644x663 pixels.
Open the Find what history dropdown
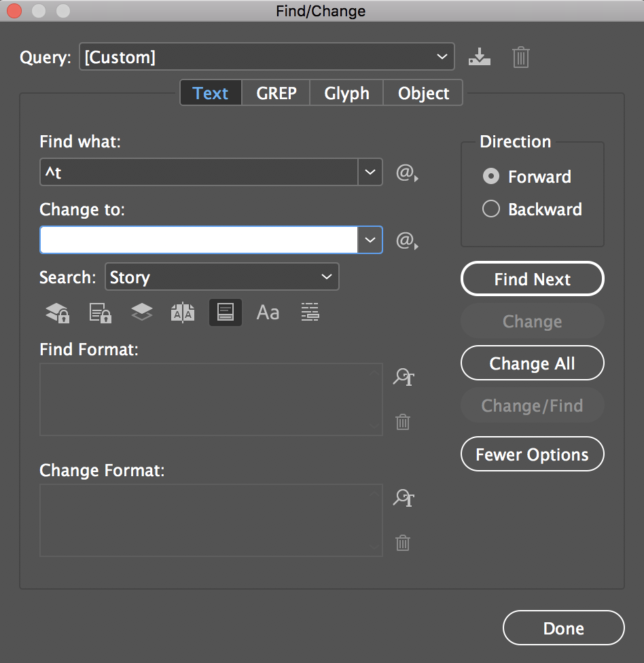point(370,173)
